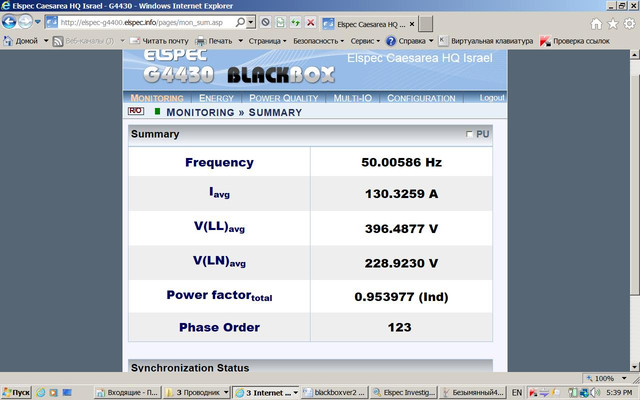Switch to blackboxver2 taskbar window

click(x=335, y=393)
